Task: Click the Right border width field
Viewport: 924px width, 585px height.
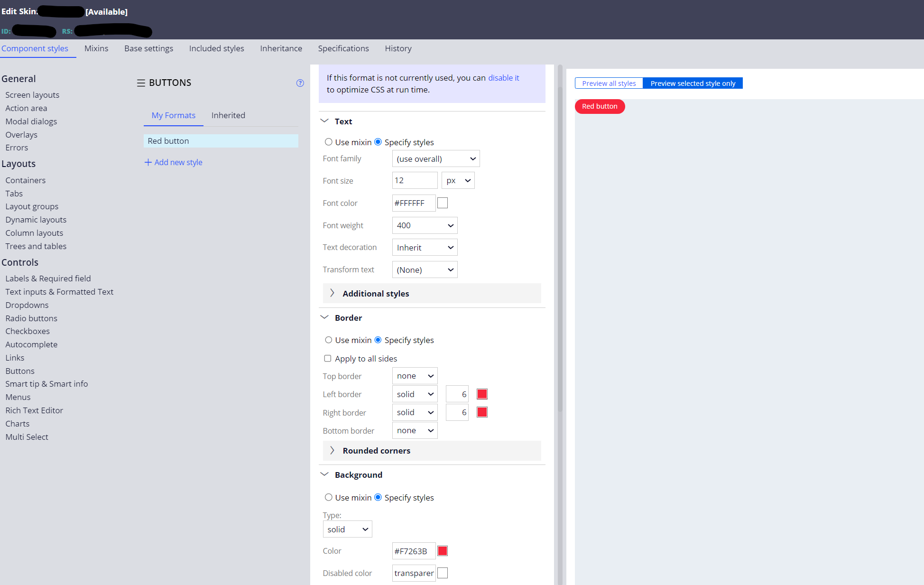Action: [x=457, y=412]
